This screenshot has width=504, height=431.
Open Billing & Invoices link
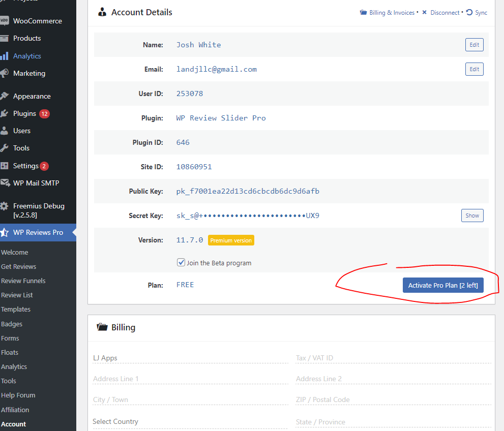[392, 13]
